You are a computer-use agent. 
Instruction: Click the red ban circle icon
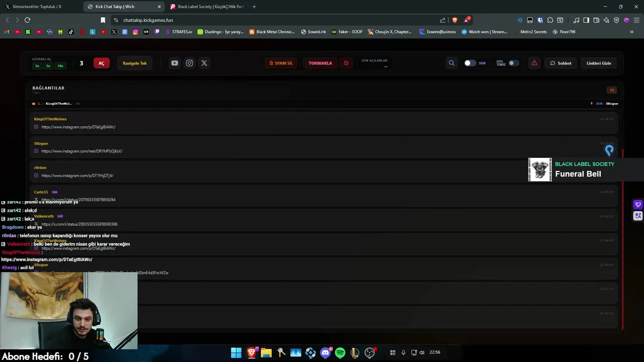pos(346,63)
